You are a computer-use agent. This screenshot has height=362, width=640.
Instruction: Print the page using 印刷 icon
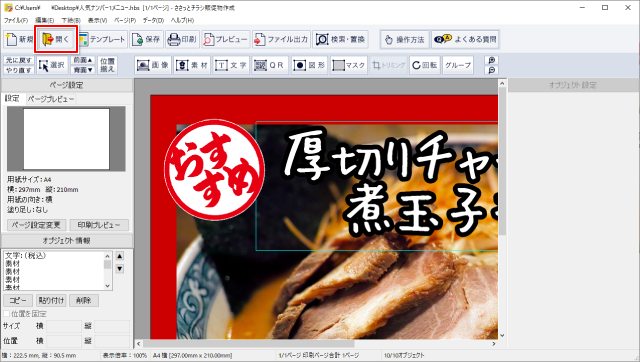pos(182,39)
